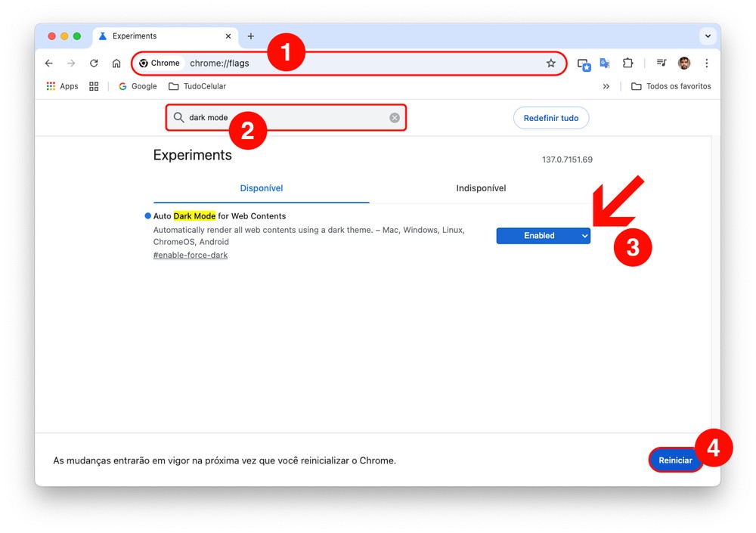Viewport: 756px width, 533px height.
Task: Expand hidden bookmarks with double chevron
Action: 606,87
